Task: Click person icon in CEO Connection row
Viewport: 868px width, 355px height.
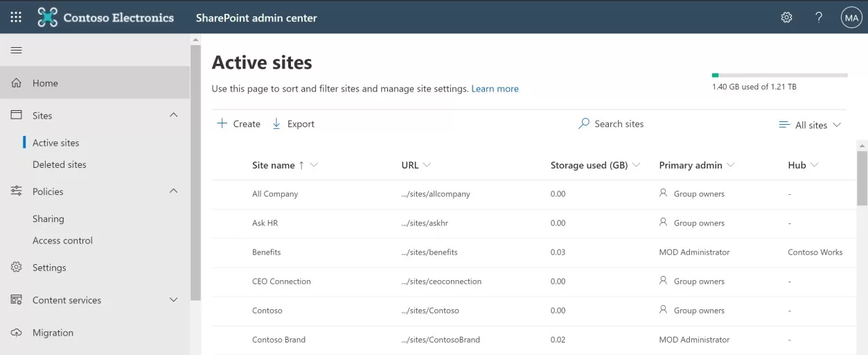Action: (x=664, y=281)
